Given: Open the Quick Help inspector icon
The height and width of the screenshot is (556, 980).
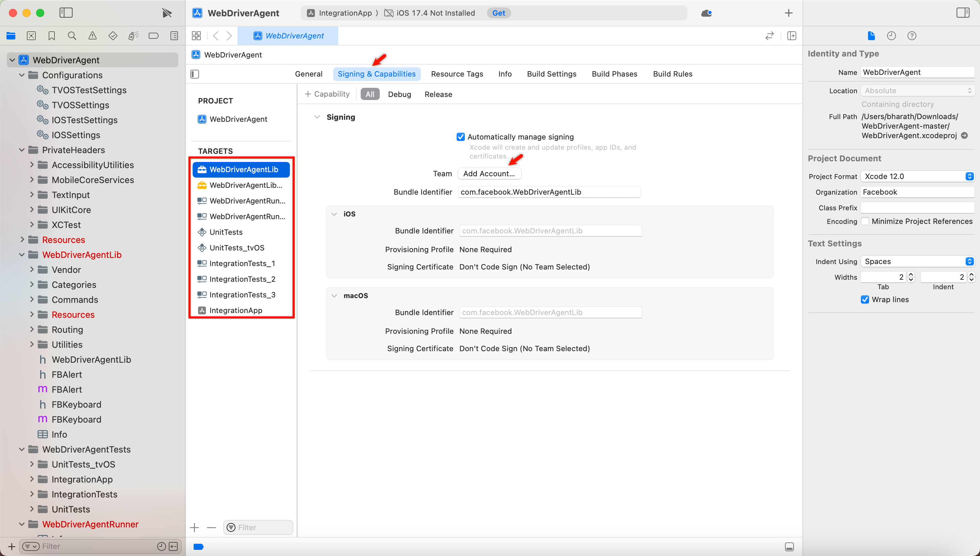Looking at the screenshot, I should tap(912, 36).
